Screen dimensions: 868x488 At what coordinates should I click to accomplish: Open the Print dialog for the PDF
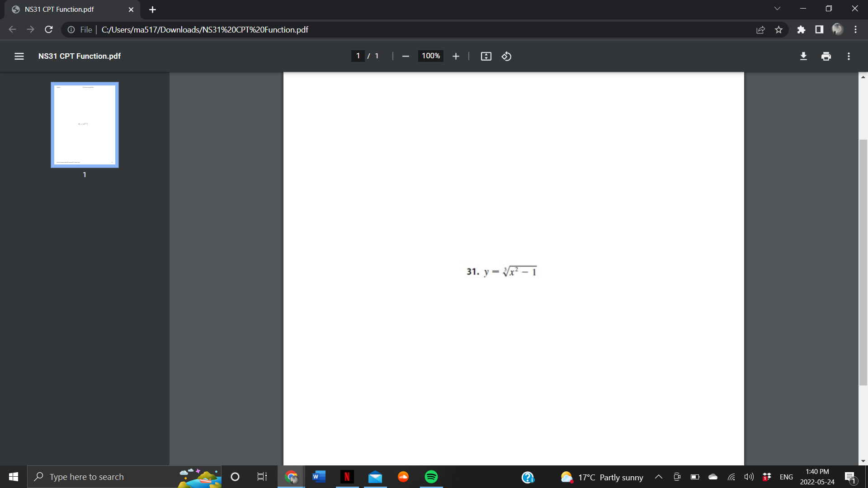(x=826, y=56)
